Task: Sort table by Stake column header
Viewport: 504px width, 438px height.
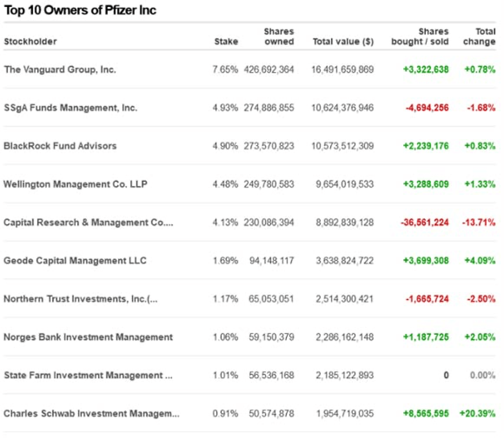Action: [x=226, y=42]
